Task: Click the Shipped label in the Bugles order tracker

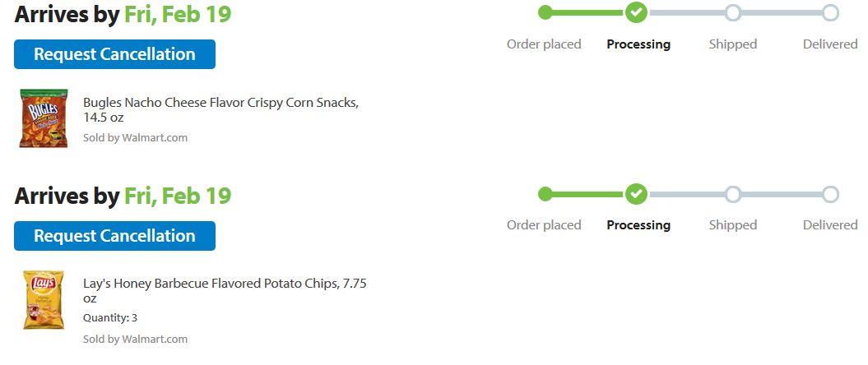Action: (x=732, y=44)
